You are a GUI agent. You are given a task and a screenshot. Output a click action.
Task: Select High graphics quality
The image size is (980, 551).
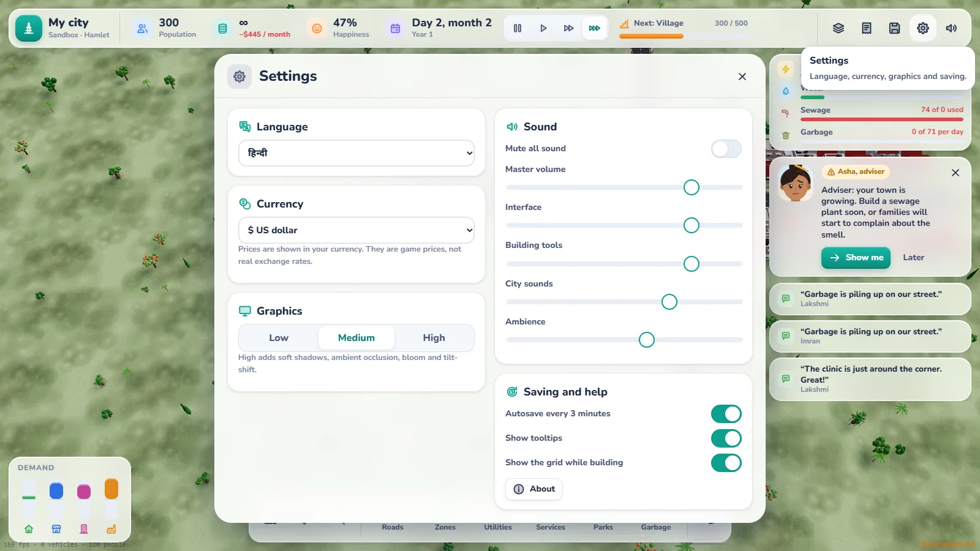coord(434,338)
